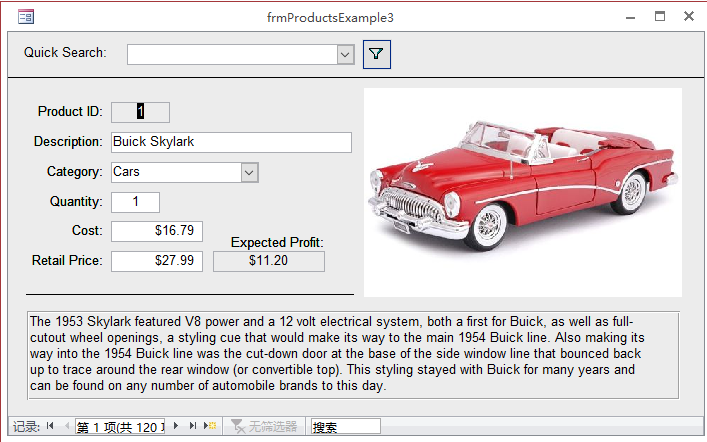The width and height of the screenshot is (707, 442).
Task: Go to previous record in navigation bar
Action: (67, 426)
